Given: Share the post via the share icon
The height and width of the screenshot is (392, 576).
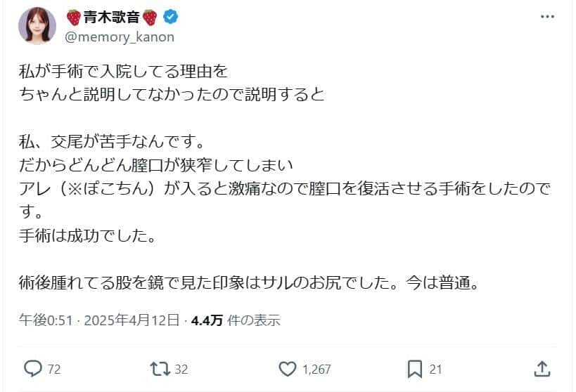Looking at the screenshot, I should 542,368.
